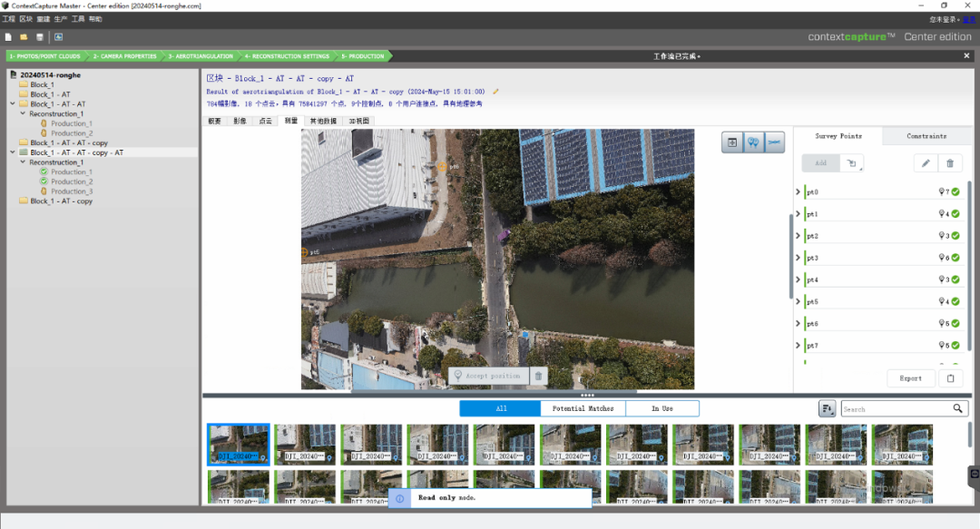Expand the pt7 survey point
980x529 pixels.
coord(799,345)
